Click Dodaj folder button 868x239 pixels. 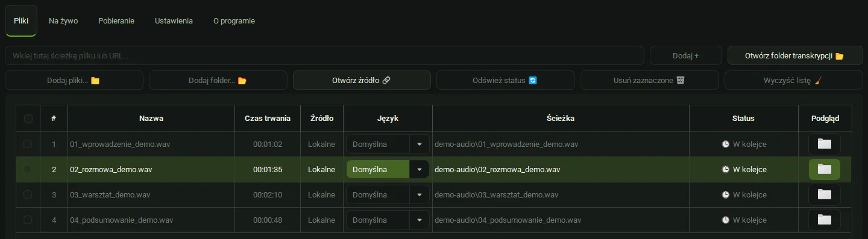point(218,80)
